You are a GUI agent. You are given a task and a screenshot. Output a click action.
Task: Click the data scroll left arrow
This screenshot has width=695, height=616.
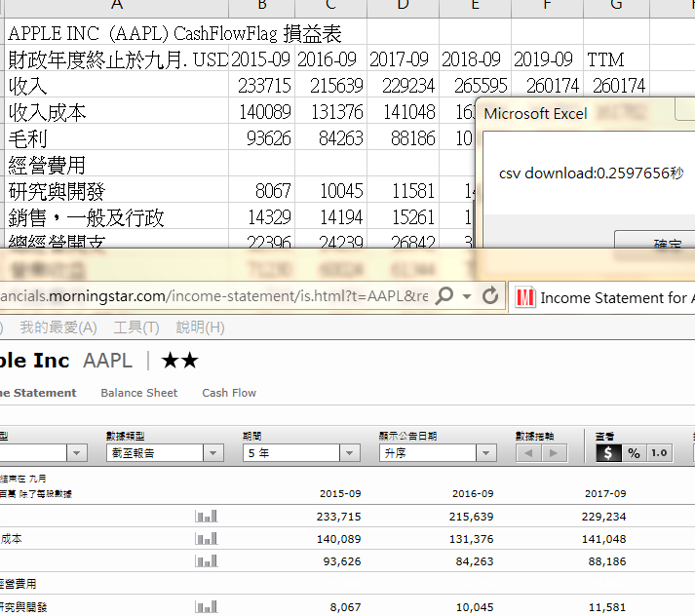(528, 453)
